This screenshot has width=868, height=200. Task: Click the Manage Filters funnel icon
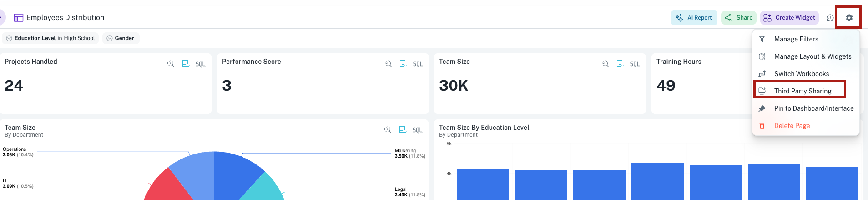[x=762, y=39]
